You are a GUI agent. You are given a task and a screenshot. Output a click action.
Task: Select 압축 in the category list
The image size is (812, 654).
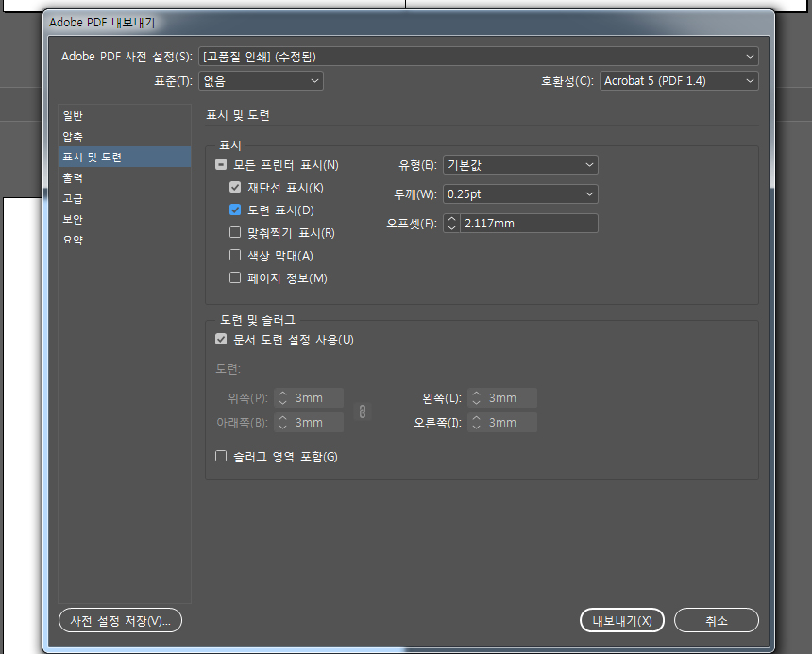[x=125, y=136]
